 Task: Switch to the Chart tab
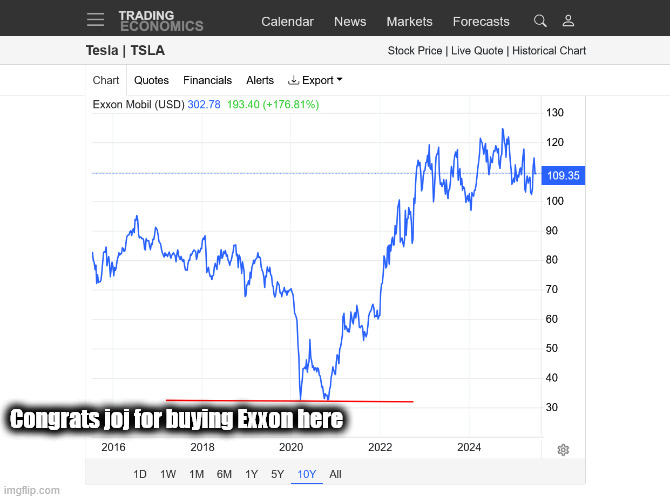[x=106, y=80]
